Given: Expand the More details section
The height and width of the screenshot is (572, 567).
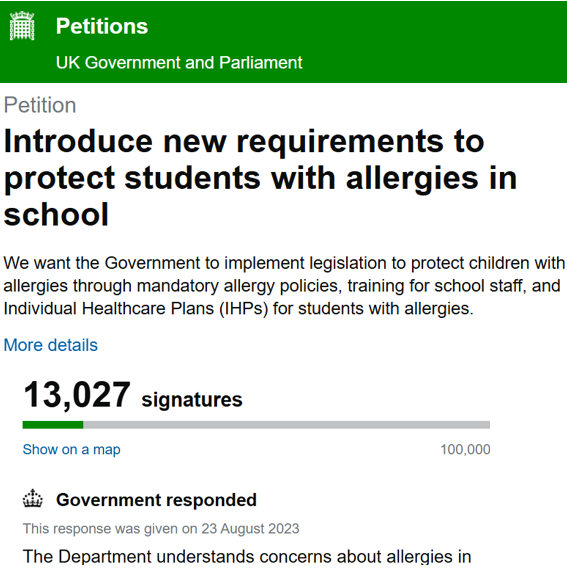Looking at the screenshot, I should (x=51, y=345).
